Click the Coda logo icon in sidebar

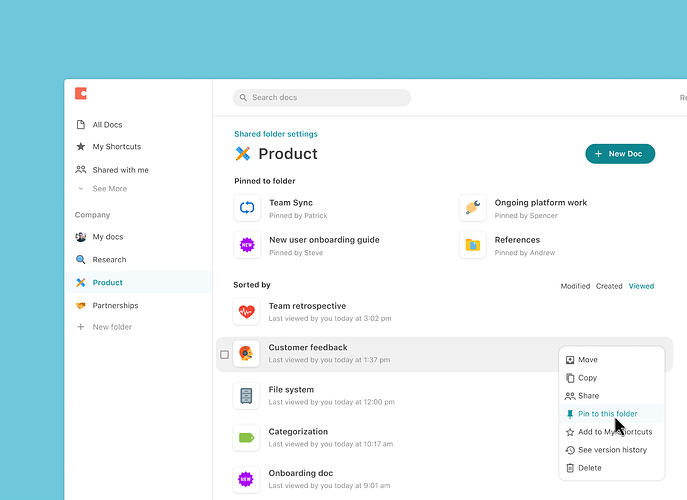click(x=81, y=93)
